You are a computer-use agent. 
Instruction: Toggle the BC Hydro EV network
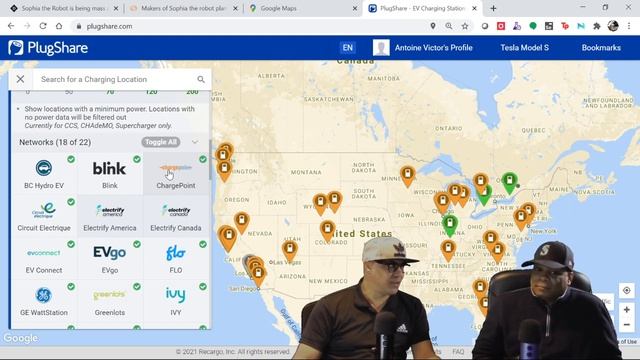tap(44, 173)
